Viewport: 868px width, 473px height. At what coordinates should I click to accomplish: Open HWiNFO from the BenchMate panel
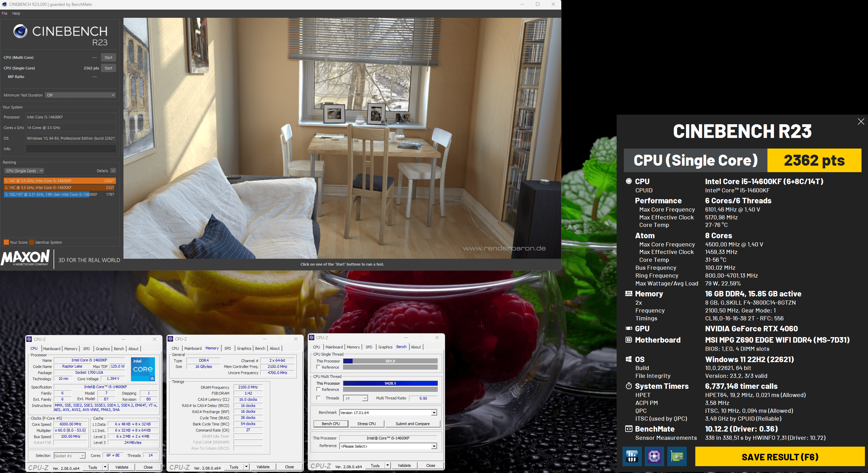632,456
